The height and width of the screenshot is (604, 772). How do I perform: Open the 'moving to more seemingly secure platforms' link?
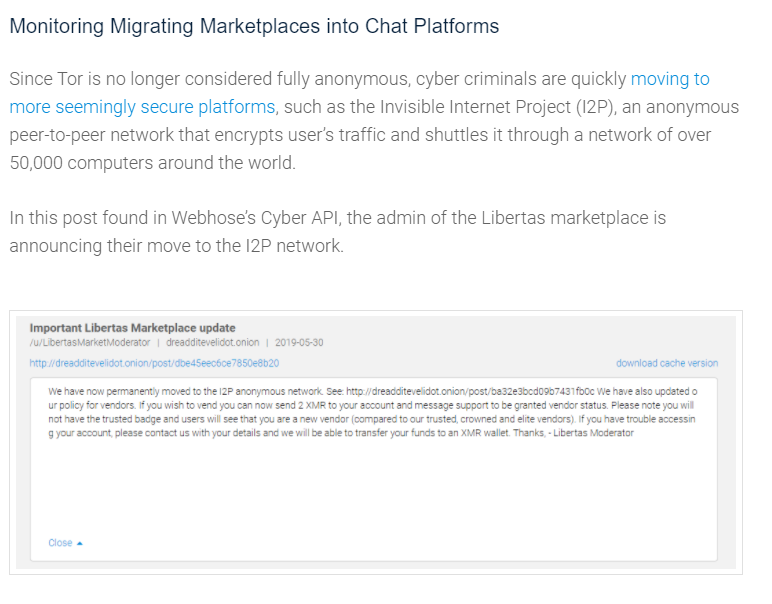coord(142,106)
